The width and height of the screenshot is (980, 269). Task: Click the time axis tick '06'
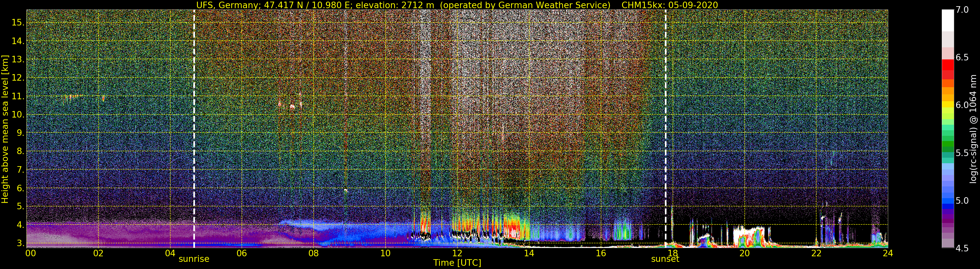click(x=242, y=253)
